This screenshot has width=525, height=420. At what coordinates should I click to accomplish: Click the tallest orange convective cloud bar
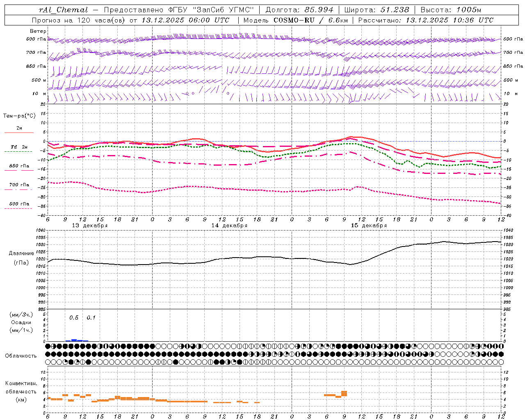344,393
